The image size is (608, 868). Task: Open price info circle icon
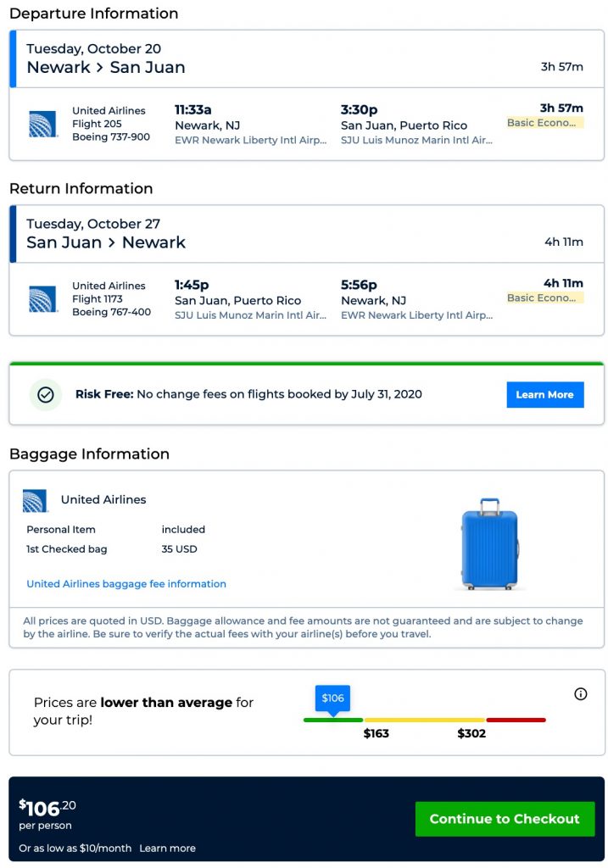point(581,694)
